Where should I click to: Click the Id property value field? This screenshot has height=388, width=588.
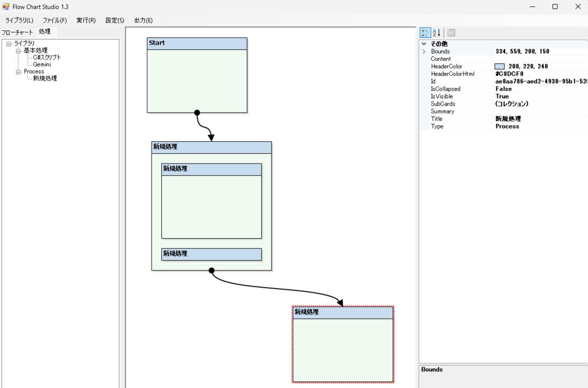coord(534,81)
